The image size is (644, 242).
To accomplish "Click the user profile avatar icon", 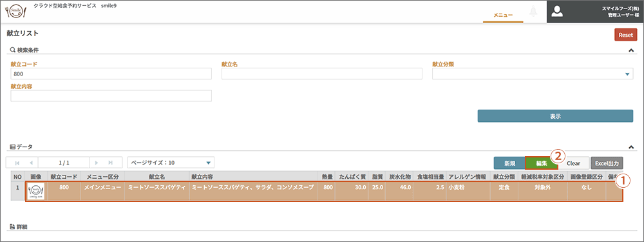I will (x=557, y=12).
